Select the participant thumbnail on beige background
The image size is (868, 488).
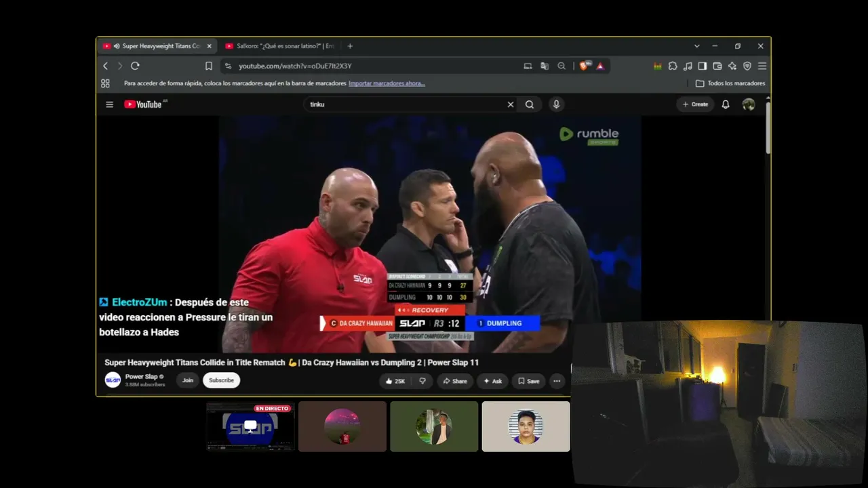click(x=526, y=426)
